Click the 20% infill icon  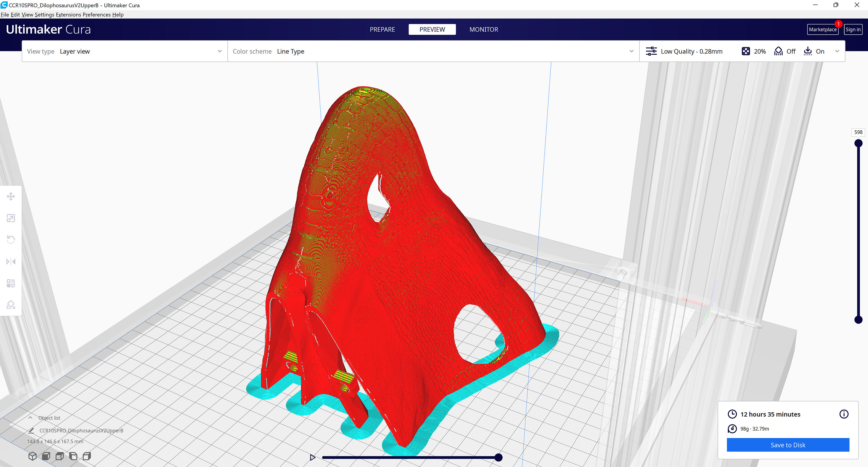point(746,51)
